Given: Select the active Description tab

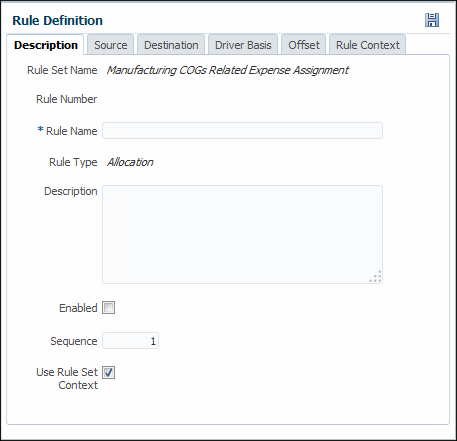Looking at the screenshot, I should point(46,45).
